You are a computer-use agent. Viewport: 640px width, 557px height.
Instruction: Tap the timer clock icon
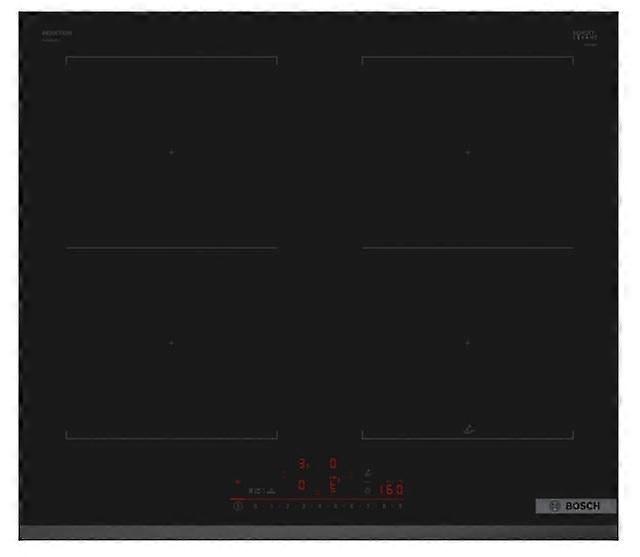(367, 490)
